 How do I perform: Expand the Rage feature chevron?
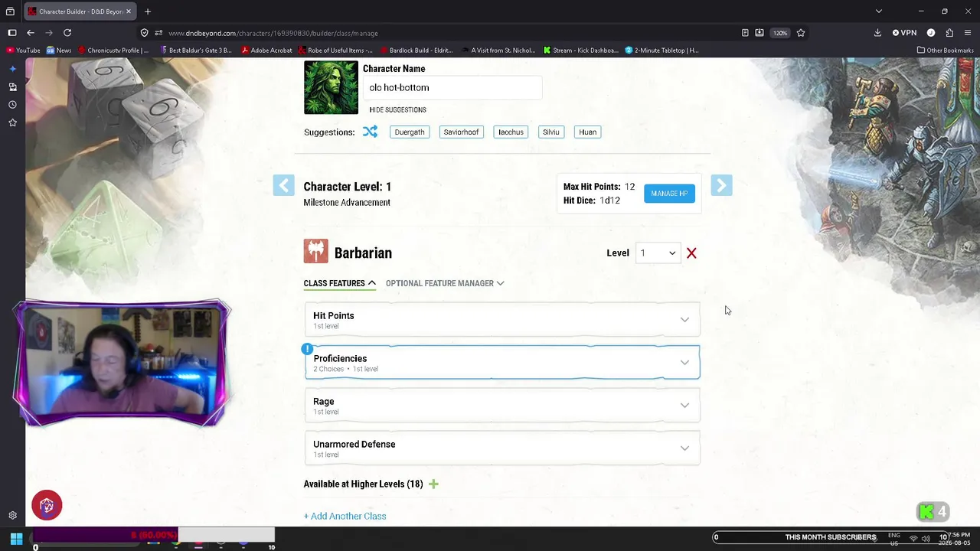[684, 406]
